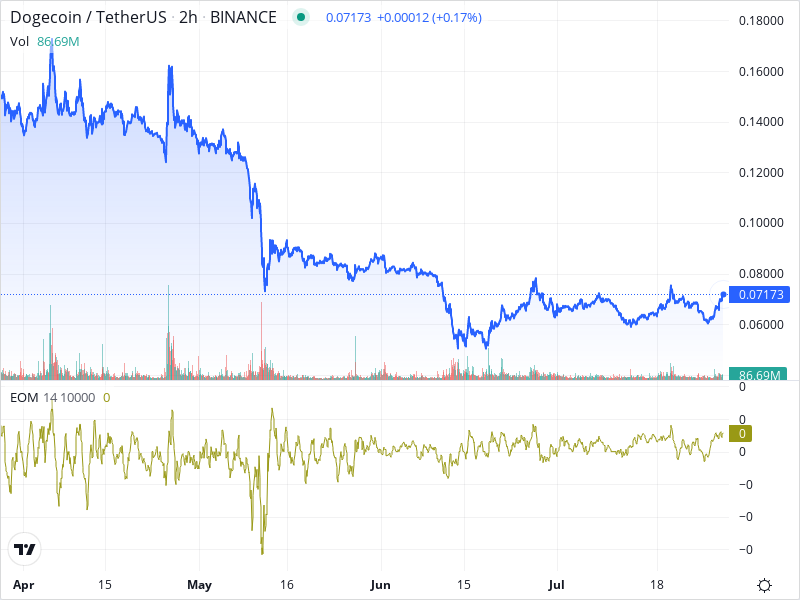800x600 pixels.
Task: Click the 0.12000 price scale label
Action: pyautogui.click(x=761, y=172)
